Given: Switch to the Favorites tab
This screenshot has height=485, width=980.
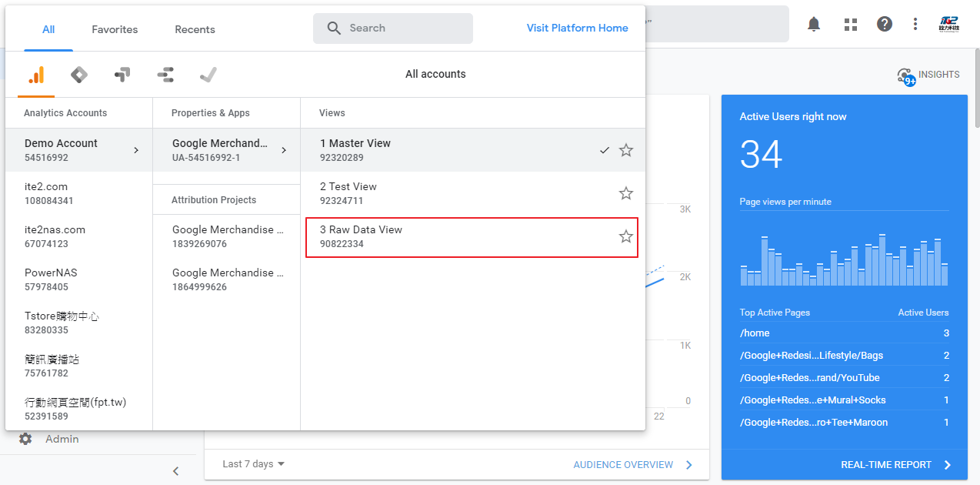Looking at the screenshot, I should pyautogui.click(x=114, y=29).
